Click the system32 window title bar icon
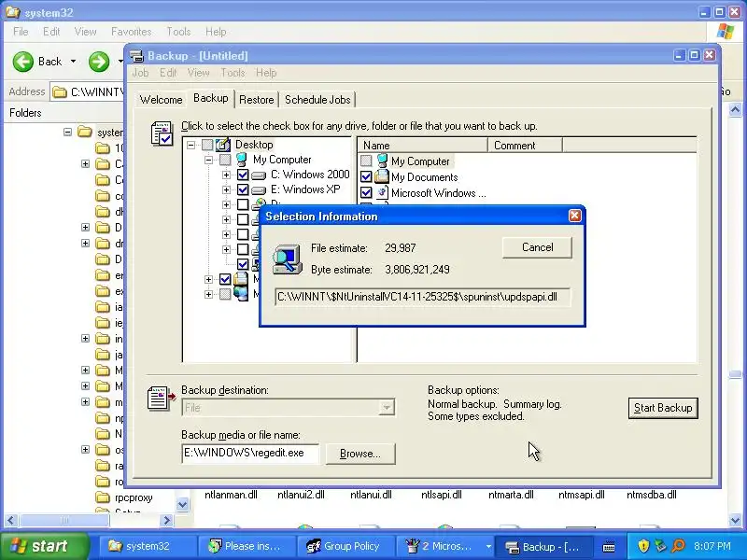The height and width of the screenshot is (560, 747). 13,12
